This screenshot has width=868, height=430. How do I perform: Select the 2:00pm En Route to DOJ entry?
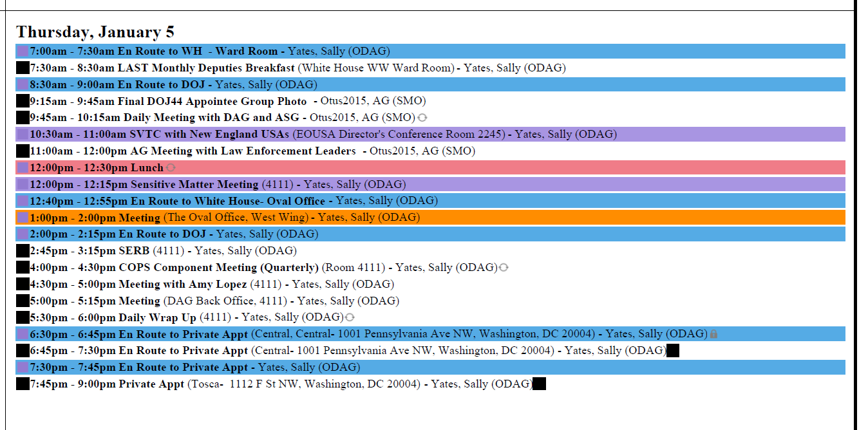pyautogui.click(x=430, y=234)
